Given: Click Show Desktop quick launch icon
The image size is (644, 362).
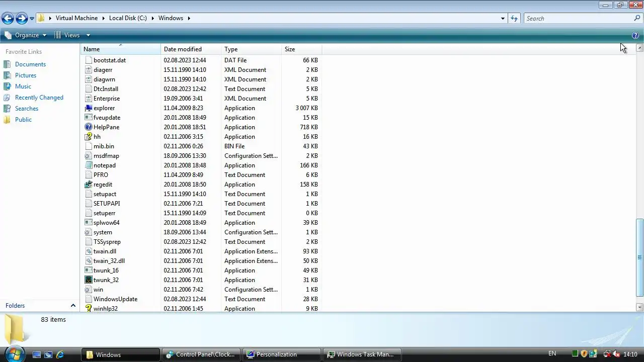Looking at the screenshot, I should [x=36, y=354].
